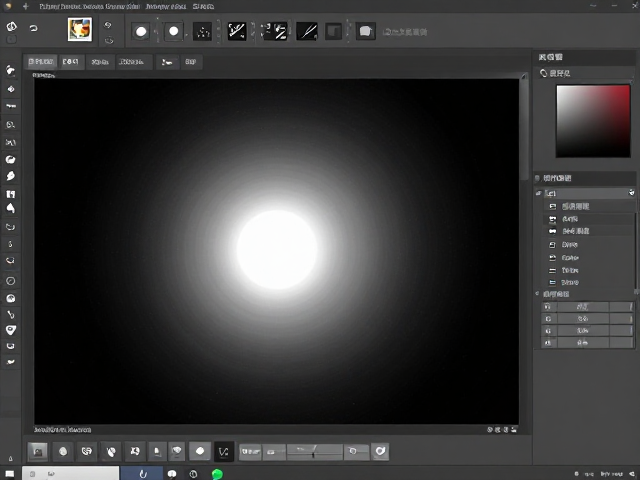Open the green circle app on the taskbar
Screen dimensions: 640x480
218,474
